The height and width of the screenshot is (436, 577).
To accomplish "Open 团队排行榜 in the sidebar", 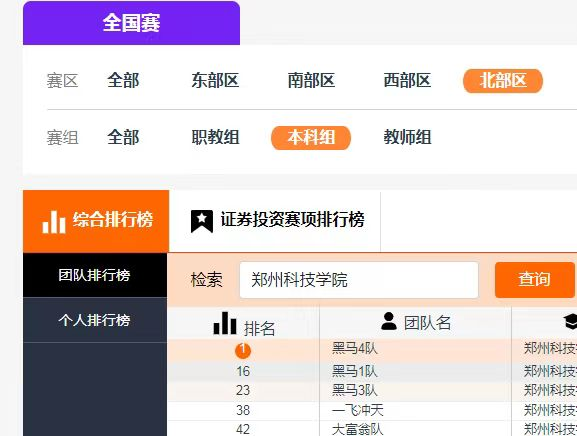I will 95,275.
